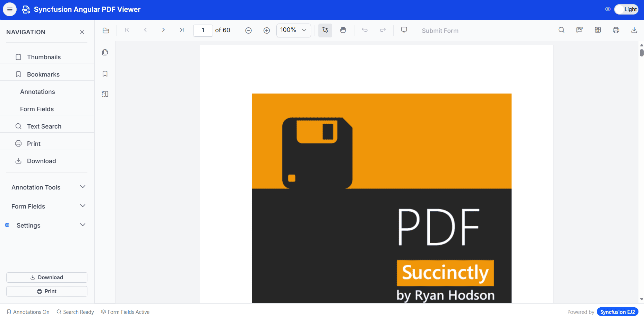Image resolution: width=644 pixels, height=318 pixels.
Task: Click the eye icon in the header
Action: pyautogui.click(x=608, y=9)
